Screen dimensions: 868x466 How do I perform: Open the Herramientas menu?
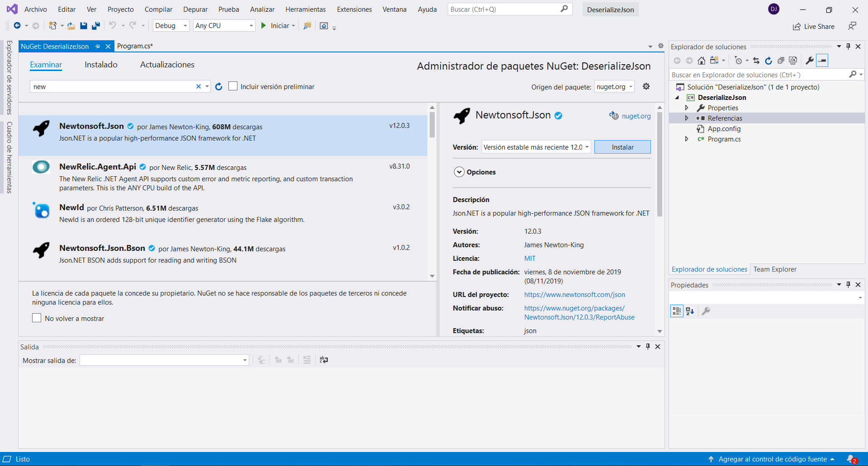tap(305, 9)
